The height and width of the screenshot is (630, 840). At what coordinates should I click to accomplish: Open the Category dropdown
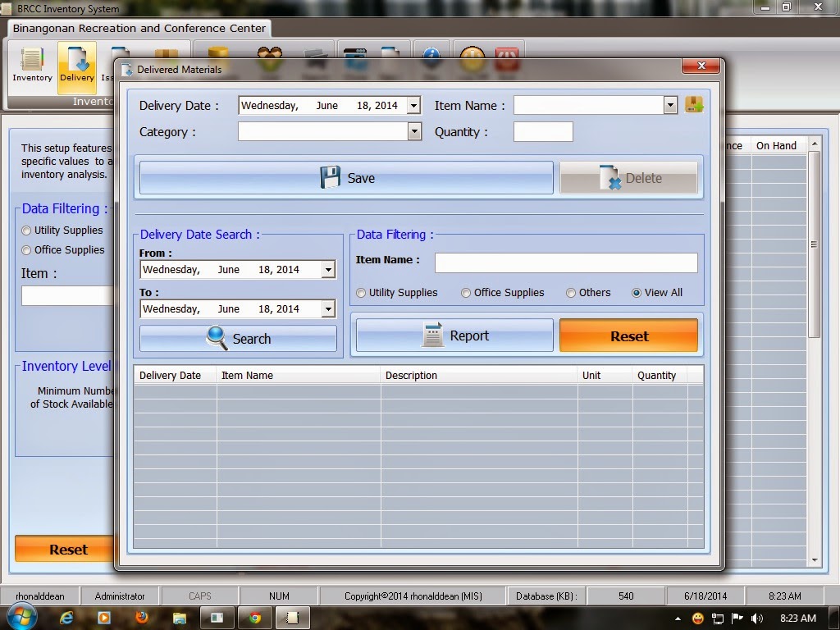413,131
